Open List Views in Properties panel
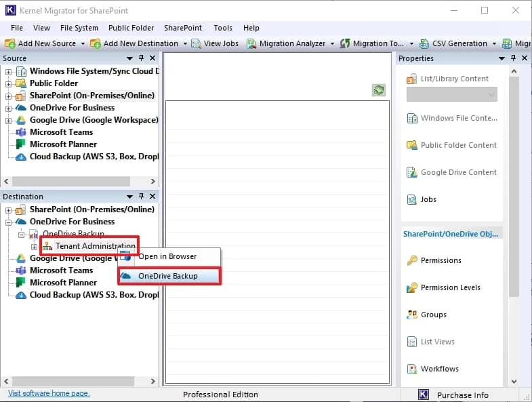The height and width of the screenshot is (402, 532). pos(430,342)
